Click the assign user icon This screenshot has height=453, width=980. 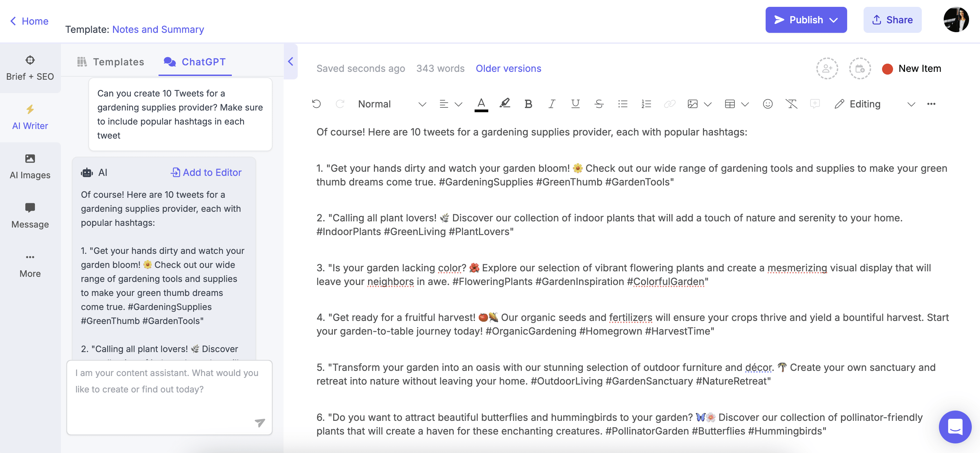(827, 68)
